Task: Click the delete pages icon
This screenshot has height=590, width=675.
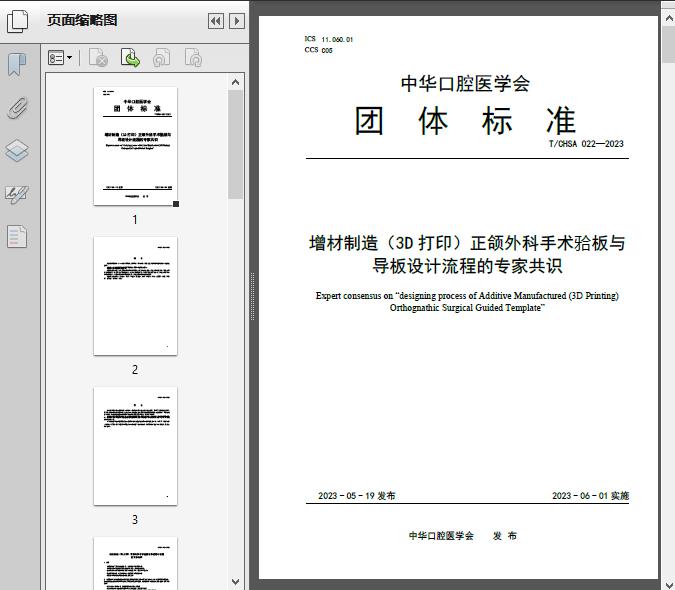Action: [98, 58]
